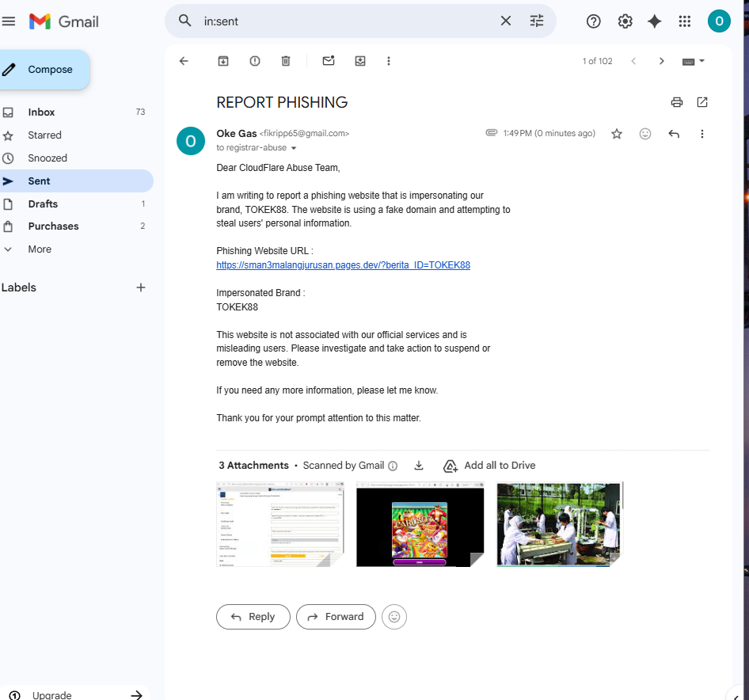The image size is (749, 700).
Task: Click the Gmail logo
Action: point(63,21)
